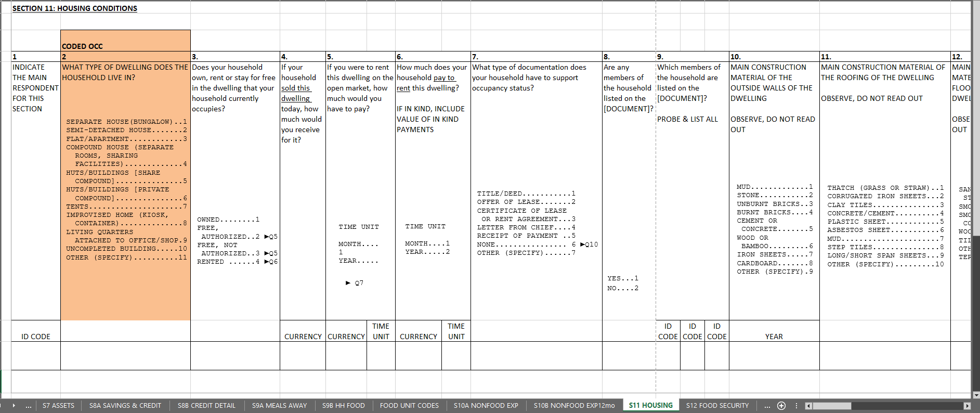980x413 pixels.
Task: Open the S12 FOOD SECURITY sheet tab
Action: coord(717,406)
